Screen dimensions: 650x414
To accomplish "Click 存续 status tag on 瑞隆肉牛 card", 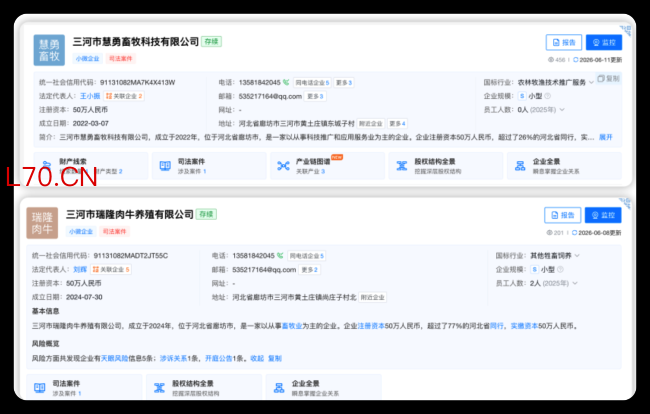I will point(206,215).
